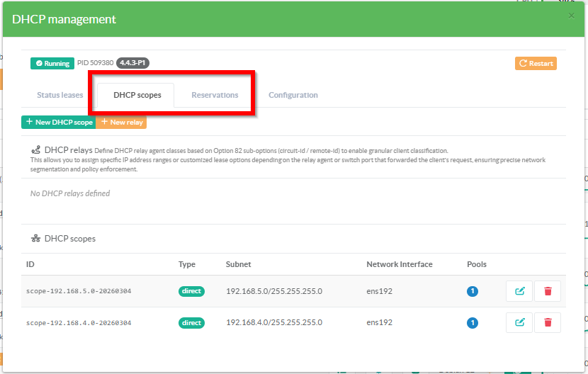Switch to the Status leases tab
The image size is (588, 374).
click(60, 95)
